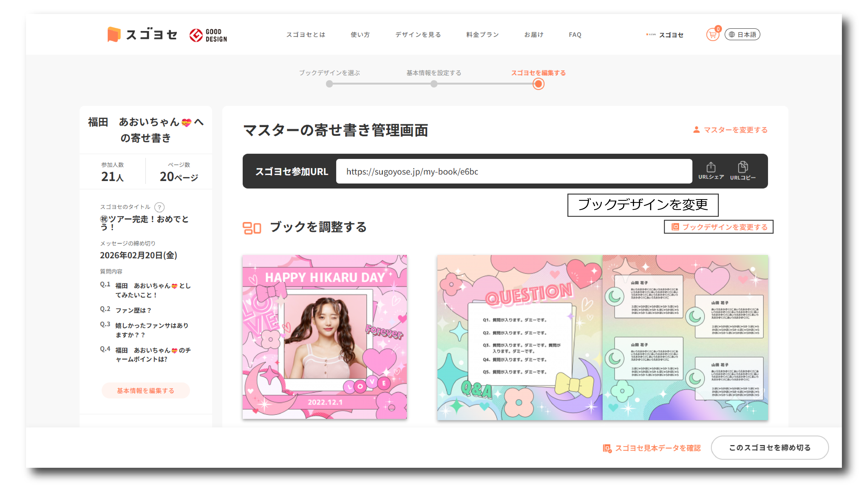
Task: Select the ブックデザインを選ぶ step marker
Action: [329, 84]
